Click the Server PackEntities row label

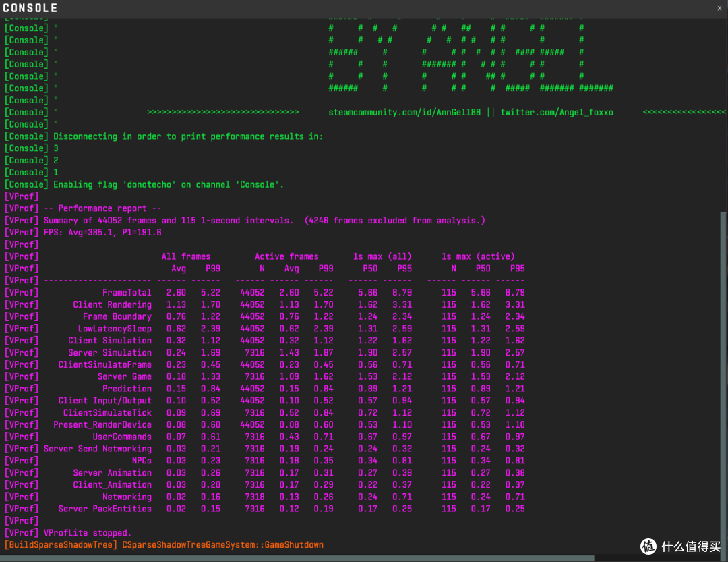coord(105,509)
